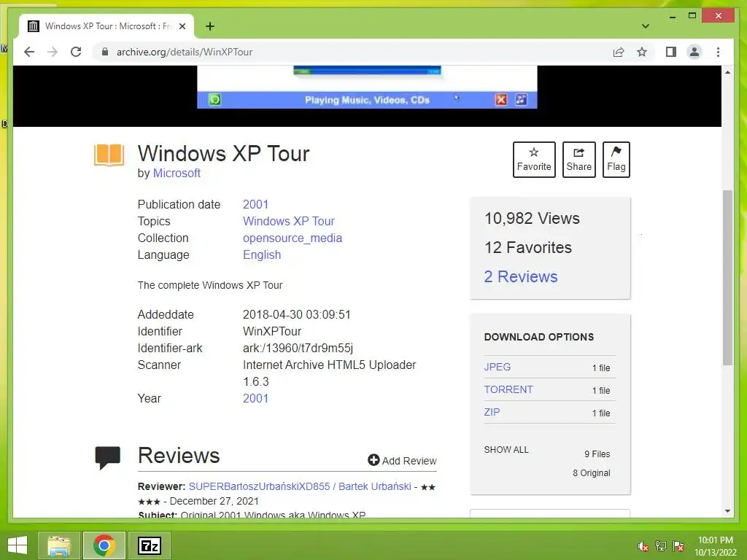Close the Windows XP Tour tab
The width and height of the screenshot is (747, 560).
[x=182, y=26]
